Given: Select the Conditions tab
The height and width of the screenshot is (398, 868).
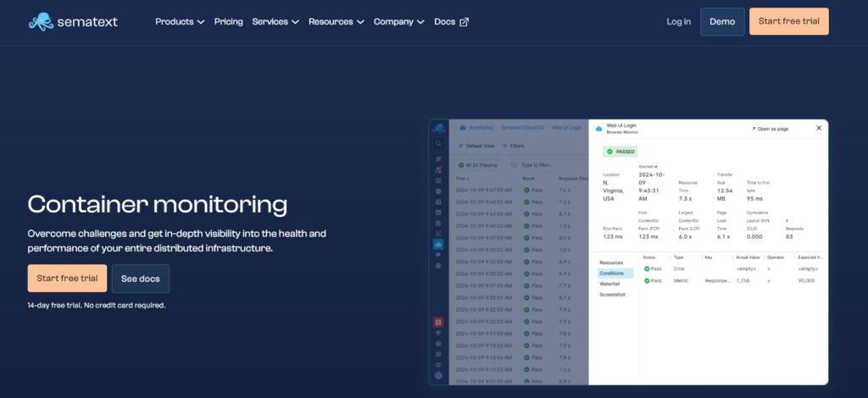Looking at the screenshot, I should [615, 273].
